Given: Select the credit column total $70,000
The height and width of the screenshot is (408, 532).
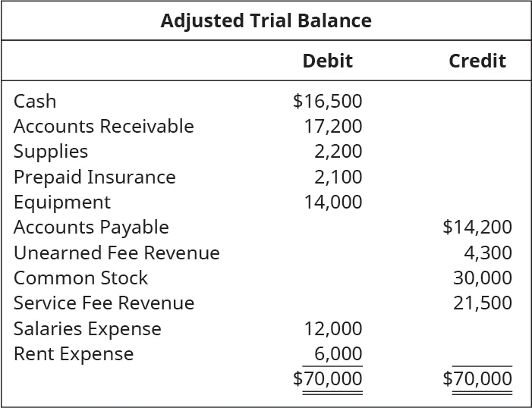Looking at the screenshot, I should 477,378.
